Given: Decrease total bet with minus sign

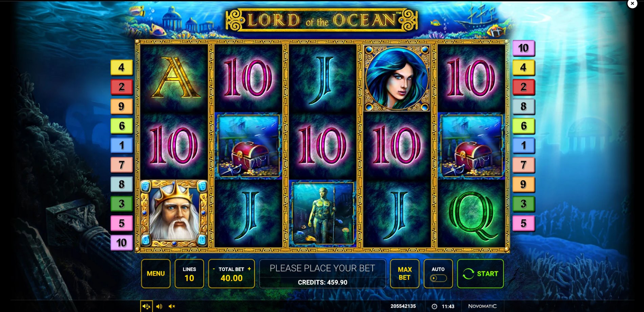Looking at the screenshot, I should click(214, 269).
